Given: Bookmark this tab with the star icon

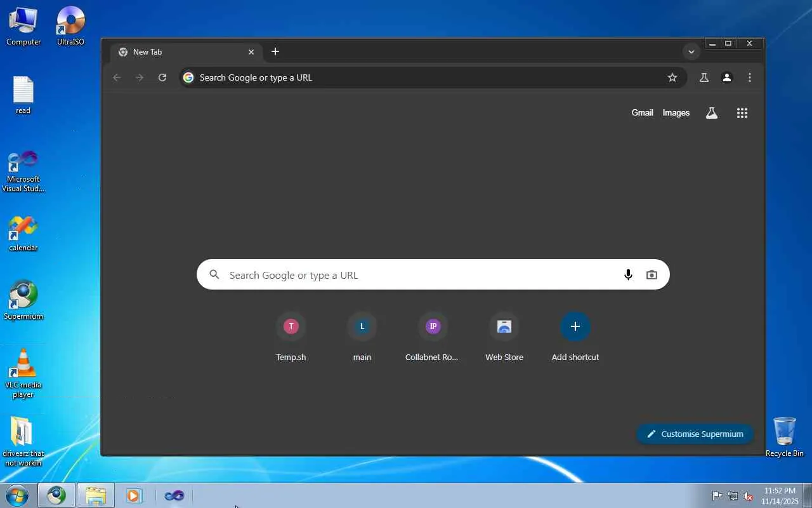Looking at the screenshot, I should point(672,77).
